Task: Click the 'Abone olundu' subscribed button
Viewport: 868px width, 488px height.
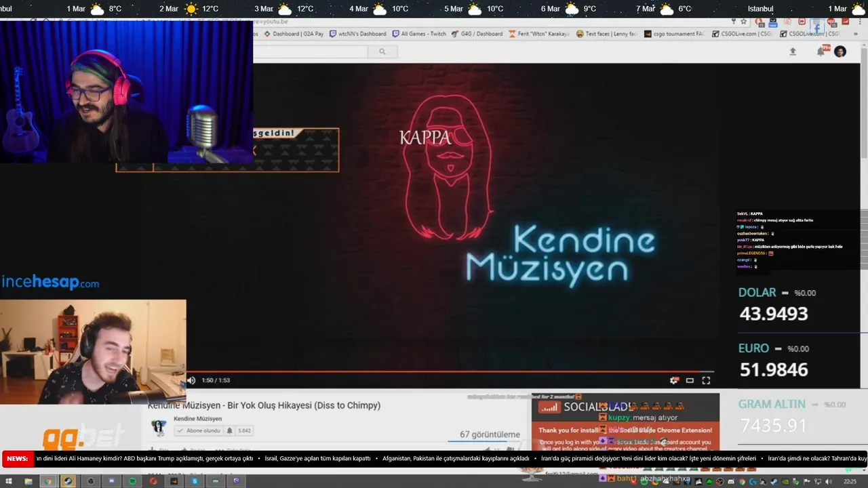Action: pyautogui.click(x=199, y=430)
